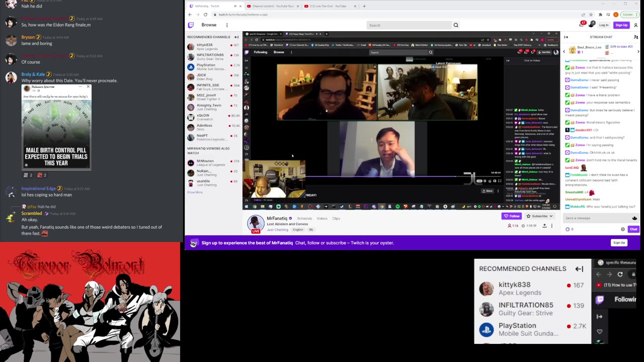Image resolution: width=644 pixels, height=362 pixels.
Task: Open the Twitch user account icon
Action: pos(636,25)
